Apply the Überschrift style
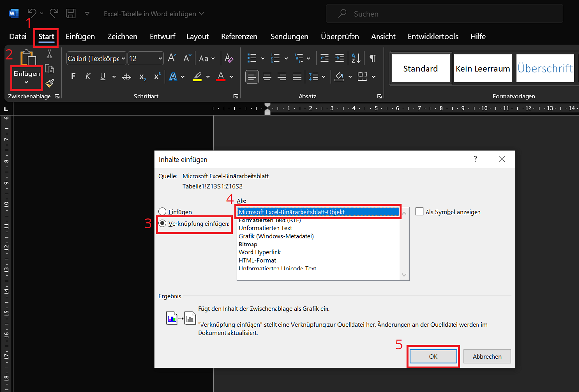579x392 pixels. click(x=545, y=68)
